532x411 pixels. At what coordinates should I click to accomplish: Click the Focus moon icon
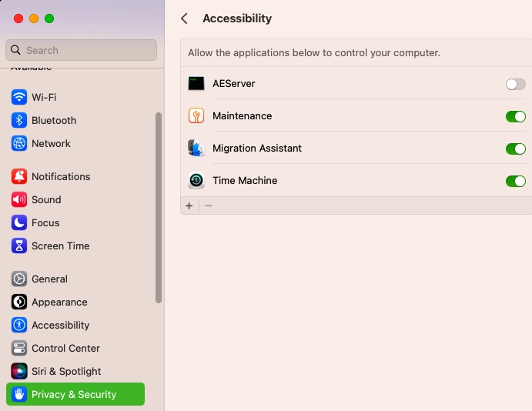click(x=19, y=222)
